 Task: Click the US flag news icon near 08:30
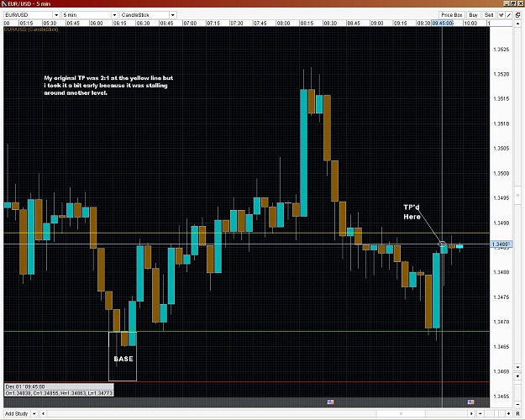(x=330, y=402)
